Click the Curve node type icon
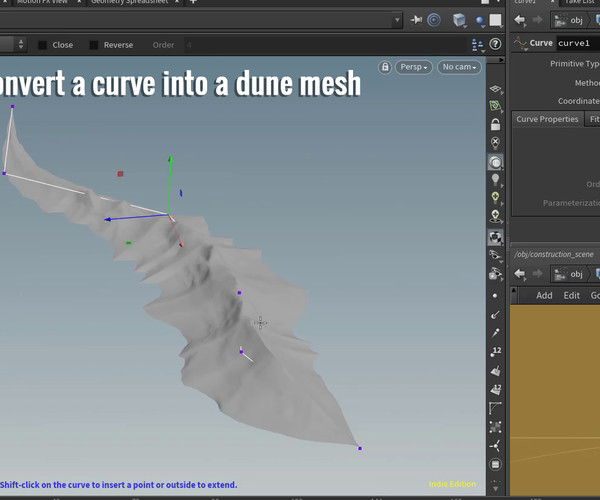Viewport: 600px width, 500px height. [520, 43]
